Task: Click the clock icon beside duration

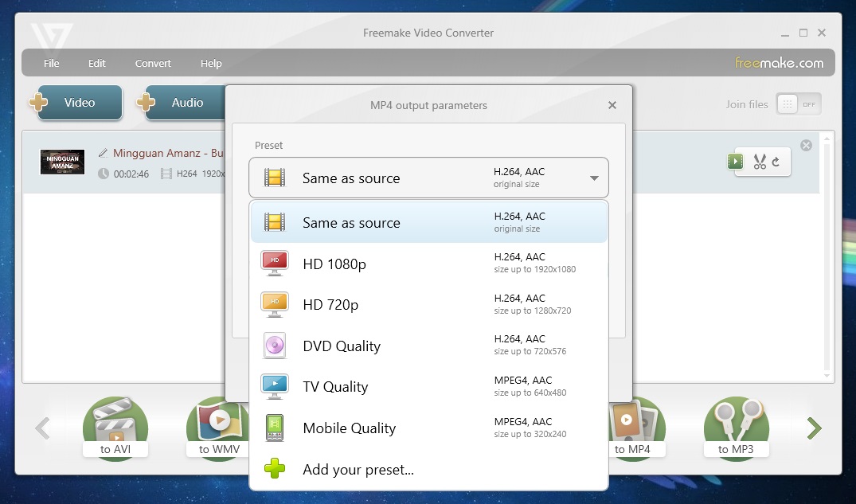Action: pos(104,174)
